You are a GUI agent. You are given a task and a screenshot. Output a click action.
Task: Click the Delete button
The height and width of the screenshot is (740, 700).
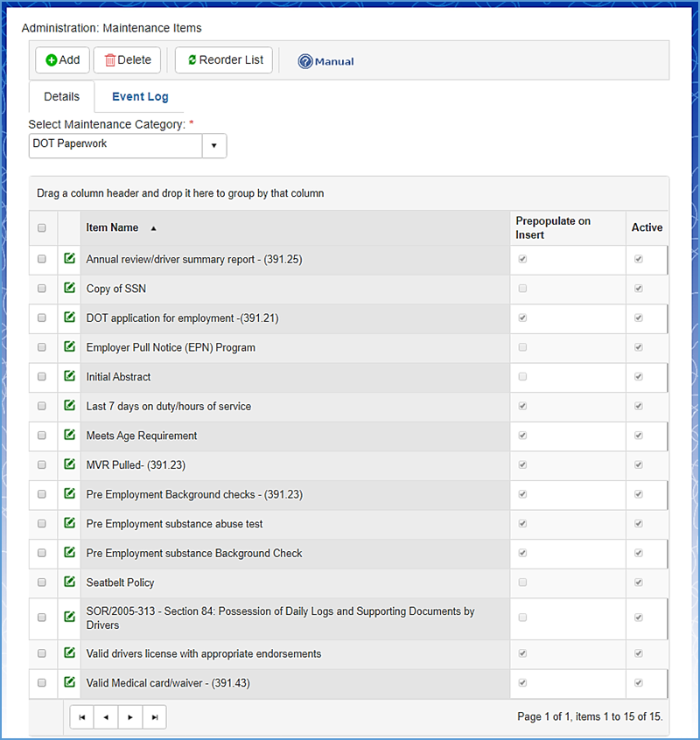(x=128, y=60)
